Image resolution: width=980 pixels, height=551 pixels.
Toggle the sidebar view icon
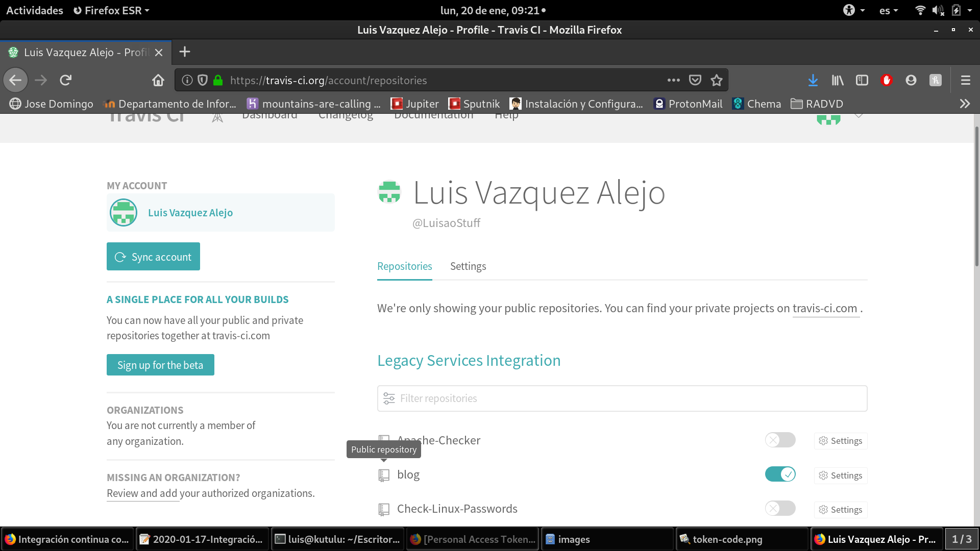click(x=862, y=80)
